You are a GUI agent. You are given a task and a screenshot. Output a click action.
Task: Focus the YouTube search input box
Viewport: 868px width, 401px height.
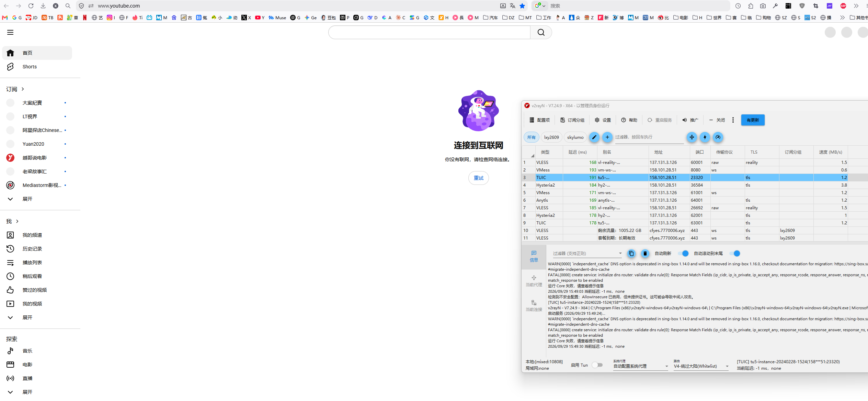429,32
